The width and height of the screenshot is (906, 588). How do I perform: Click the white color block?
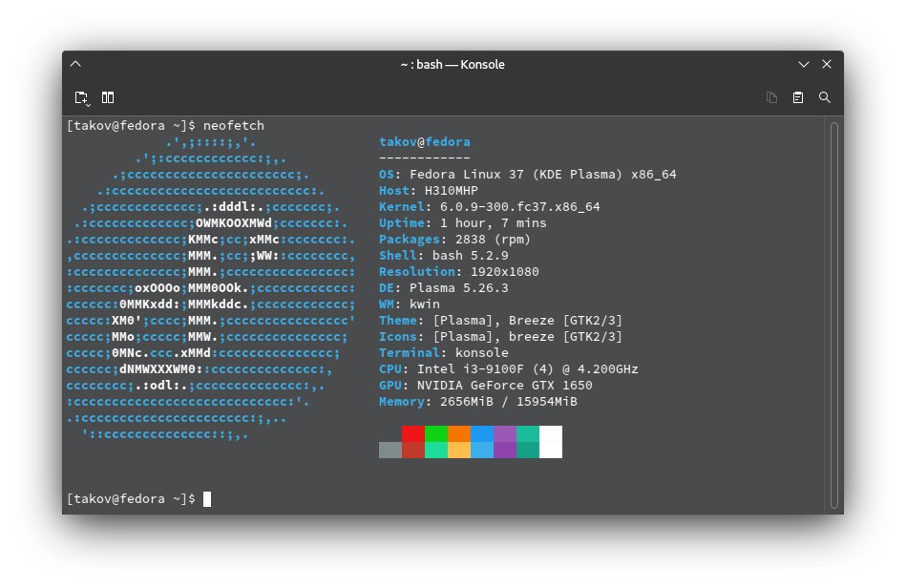tap(551, 442)
